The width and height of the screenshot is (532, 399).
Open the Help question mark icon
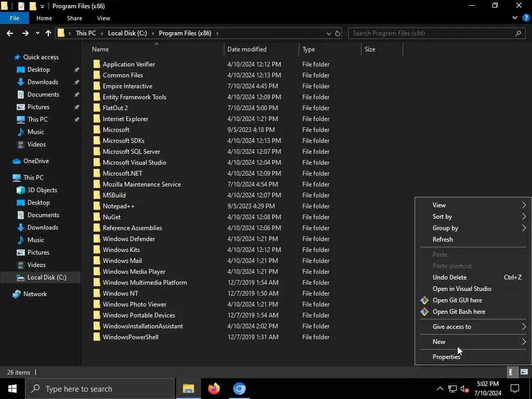coord(526,18)
